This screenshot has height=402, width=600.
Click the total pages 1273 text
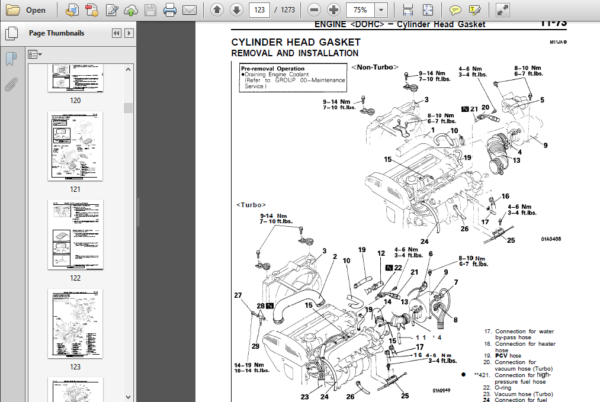pos(288,10)
